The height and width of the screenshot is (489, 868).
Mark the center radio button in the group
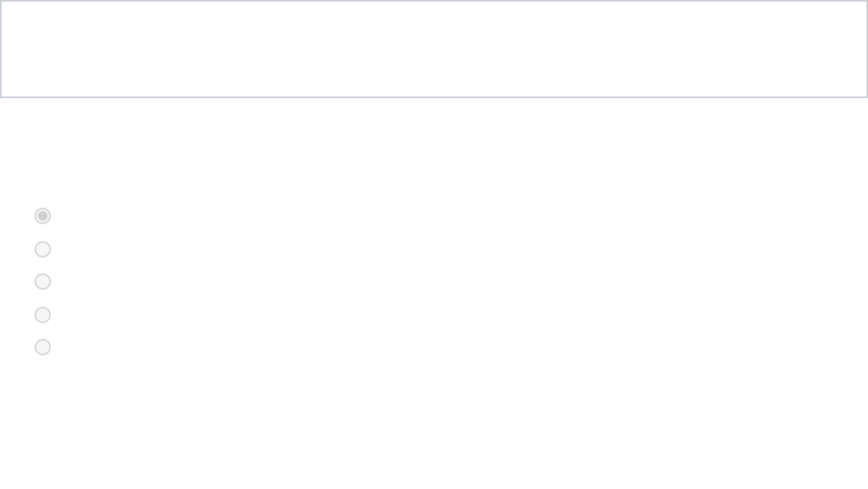[x=43, y=282]
